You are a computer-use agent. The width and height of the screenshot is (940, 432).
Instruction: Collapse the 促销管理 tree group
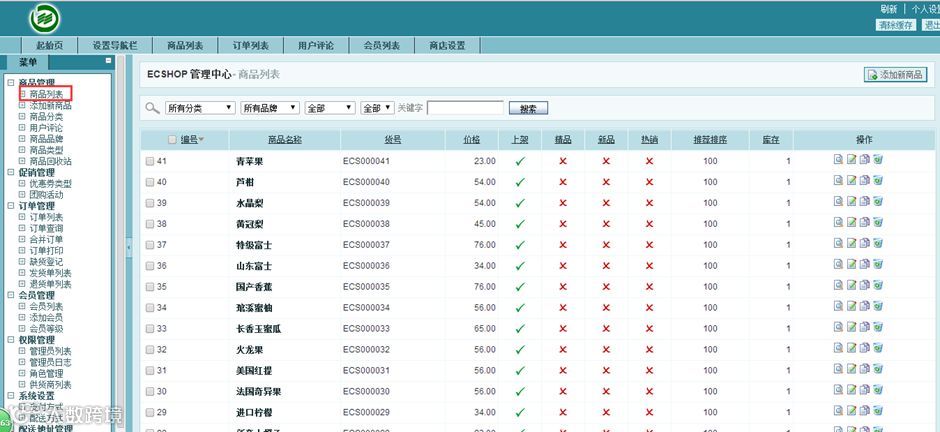click(11, 172)
